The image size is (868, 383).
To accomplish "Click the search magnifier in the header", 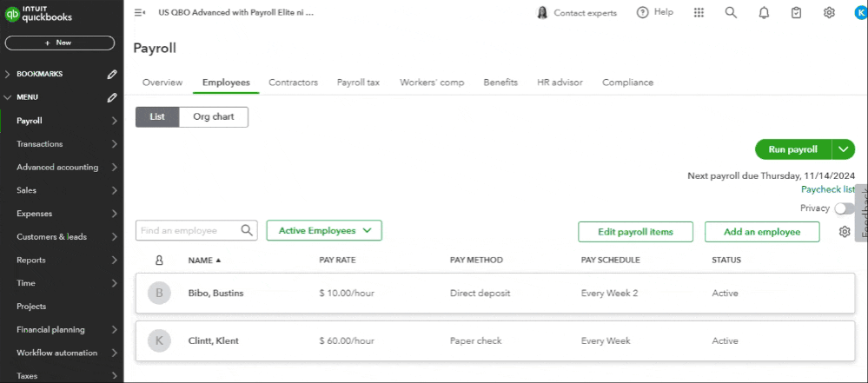I will tap(731, 13).
